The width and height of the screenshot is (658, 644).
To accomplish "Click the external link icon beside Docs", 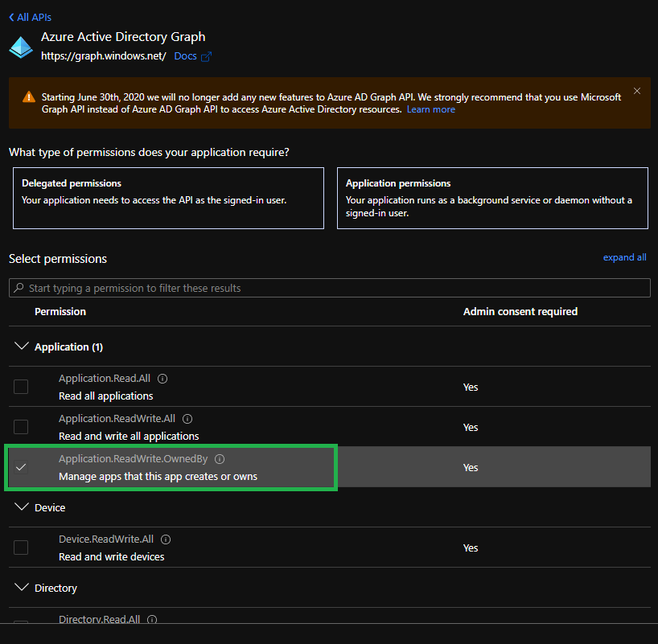I will pyautogui.click(x=206, y=56).
